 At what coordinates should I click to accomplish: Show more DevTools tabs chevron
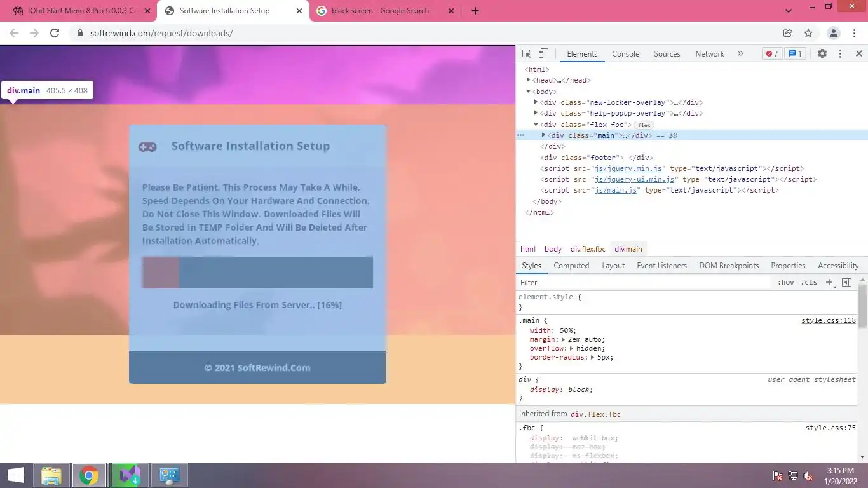click(740, 54)
